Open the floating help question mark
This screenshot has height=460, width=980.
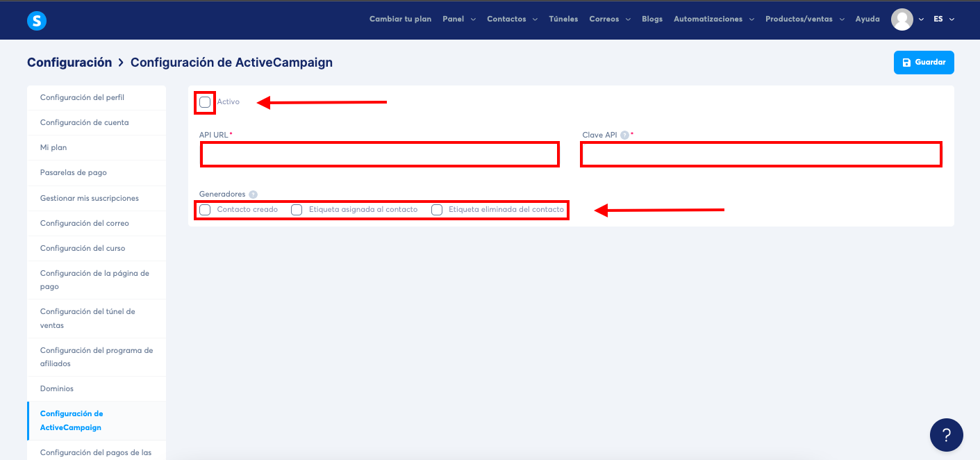(x=946, y=434)
